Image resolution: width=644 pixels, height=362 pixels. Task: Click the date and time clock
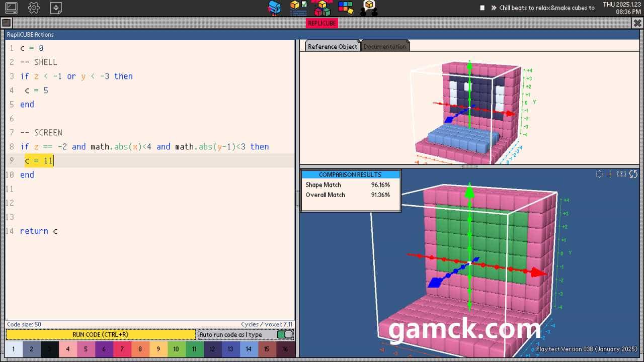point(622,8)
